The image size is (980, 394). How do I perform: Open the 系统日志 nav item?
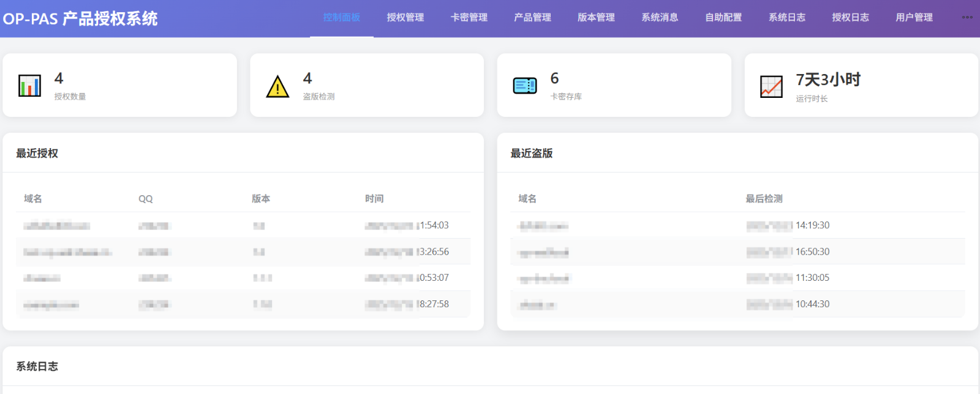click(x=788, y=18)
